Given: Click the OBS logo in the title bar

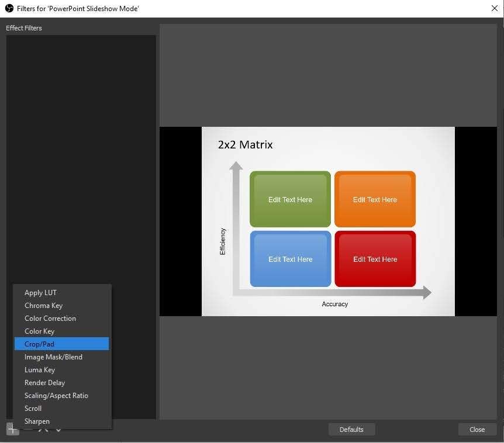Looking at the screenshot, I should pyautogui.click(x=9, y=8).
